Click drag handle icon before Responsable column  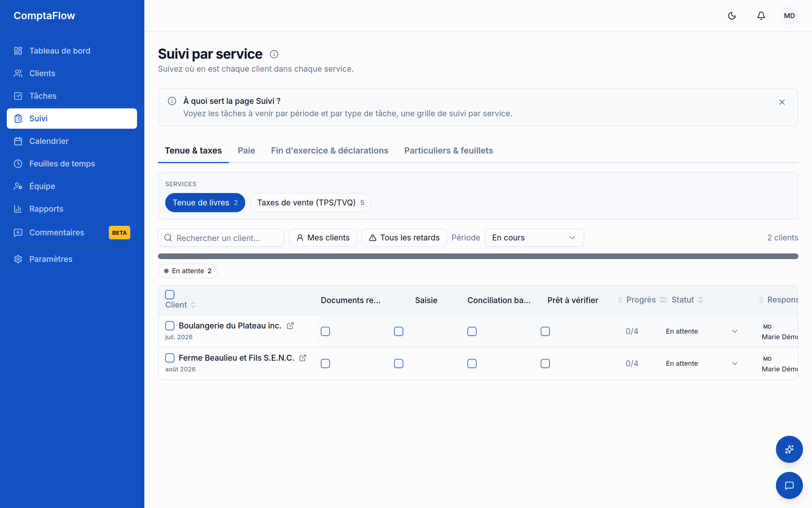coord(761,300)
